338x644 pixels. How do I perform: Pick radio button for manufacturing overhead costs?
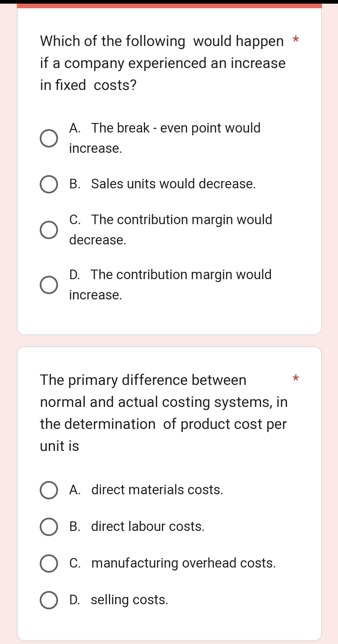click(x=49, y=563)
